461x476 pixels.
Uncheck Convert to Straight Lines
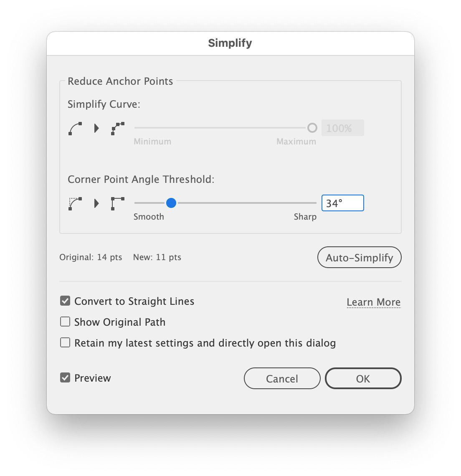click(65, 301)
